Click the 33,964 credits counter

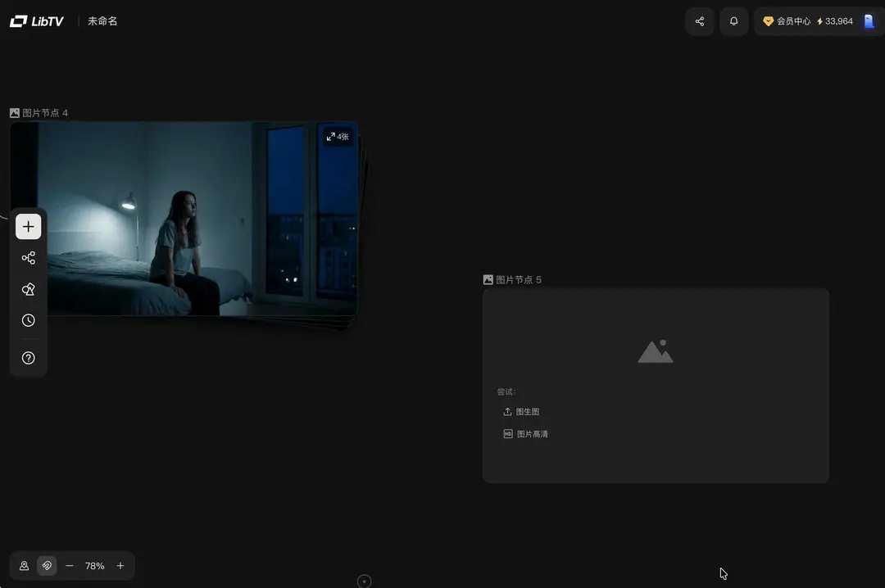pos(835,21)
